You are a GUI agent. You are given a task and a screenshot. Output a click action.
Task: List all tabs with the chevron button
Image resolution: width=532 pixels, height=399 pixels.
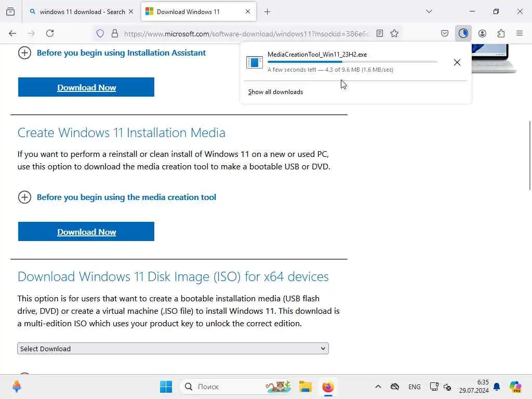tap(429, 11)
